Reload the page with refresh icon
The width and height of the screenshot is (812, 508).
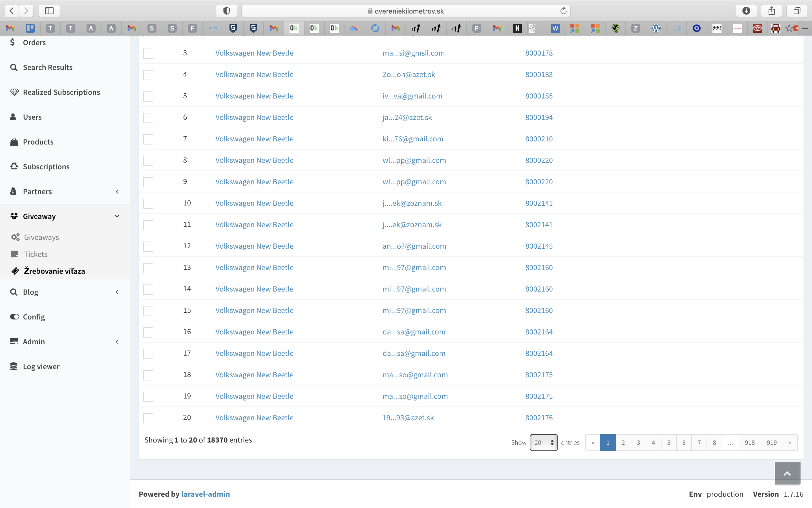coord(563,11)
